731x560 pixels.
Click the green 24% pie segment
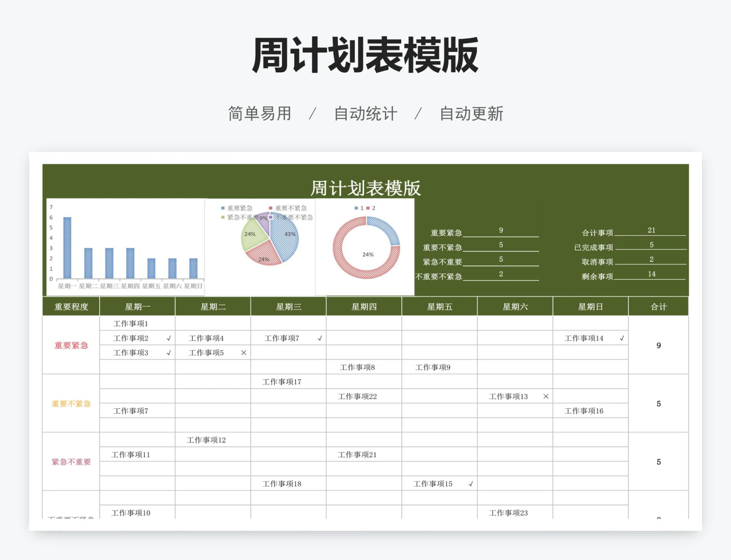249,234
